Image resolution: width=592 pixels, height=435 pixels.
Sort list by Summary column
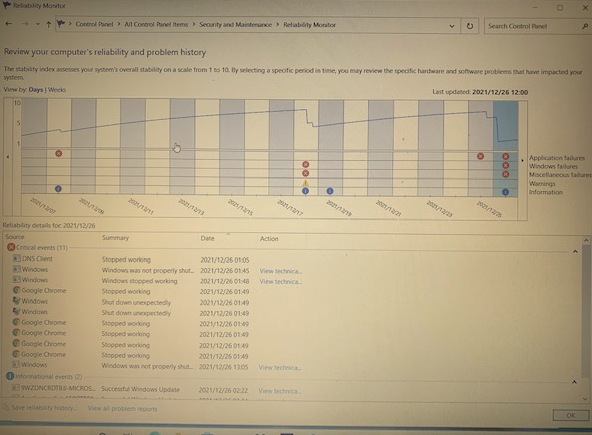[115, 238]
